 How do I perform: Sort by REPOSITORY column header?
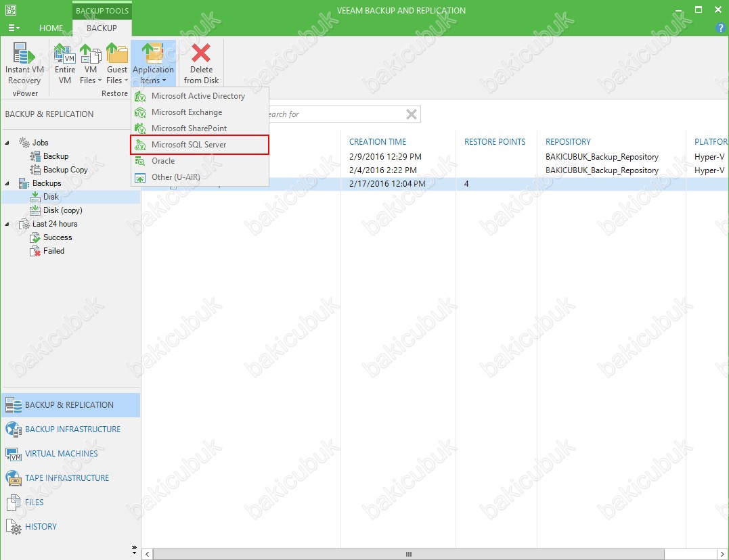click(x=568, y=142)
